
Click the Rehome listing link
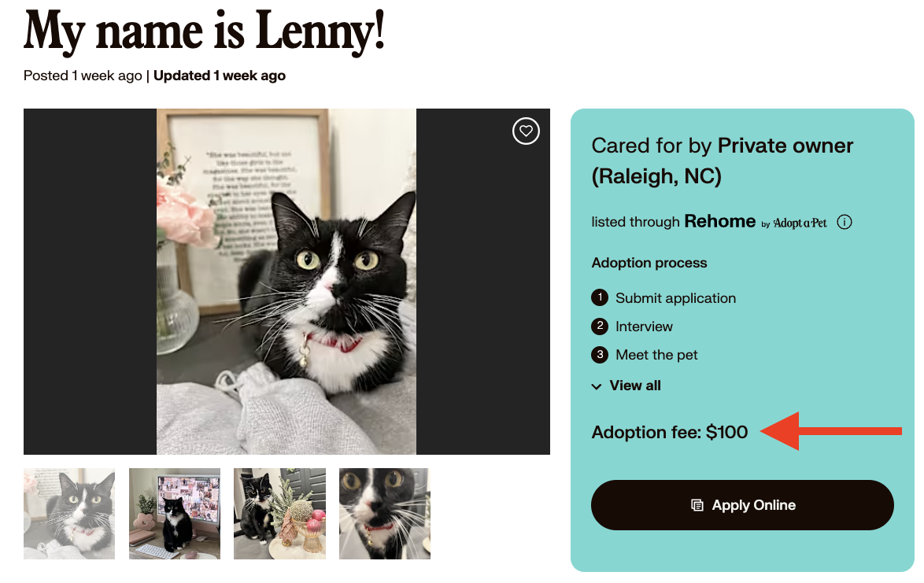coord(719,221)
